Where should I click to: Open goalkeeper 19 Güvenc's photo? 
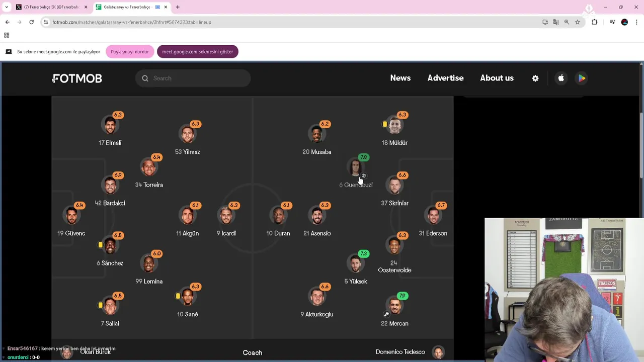[x=71, y=216]
